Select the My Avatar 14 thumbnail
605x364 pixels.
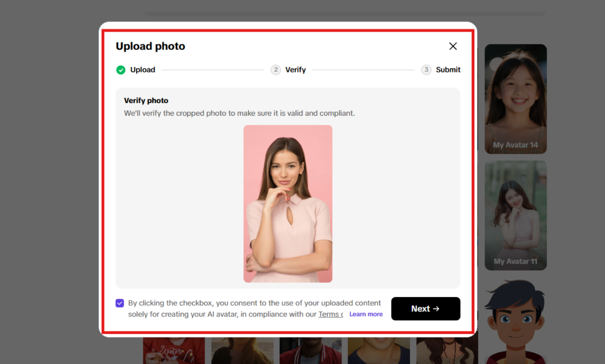516,99
